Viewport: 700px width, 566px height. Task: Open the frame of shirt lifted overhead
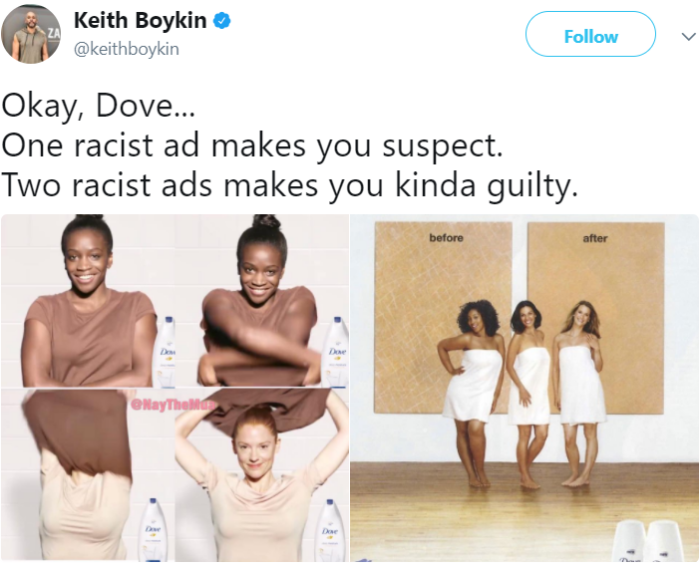coord(88,474)
